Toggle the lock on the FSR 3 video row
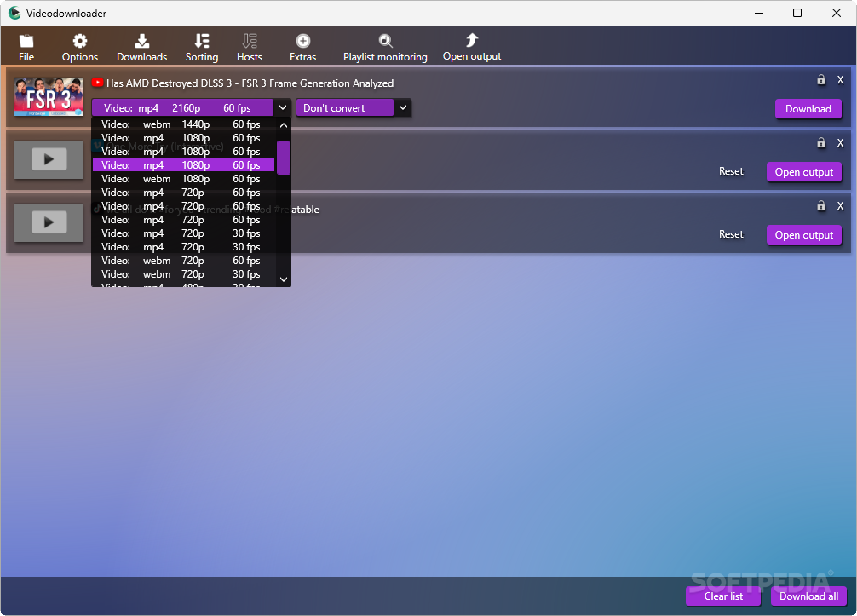The height and width of the screenshot is (616, 857). coord(821,80)
